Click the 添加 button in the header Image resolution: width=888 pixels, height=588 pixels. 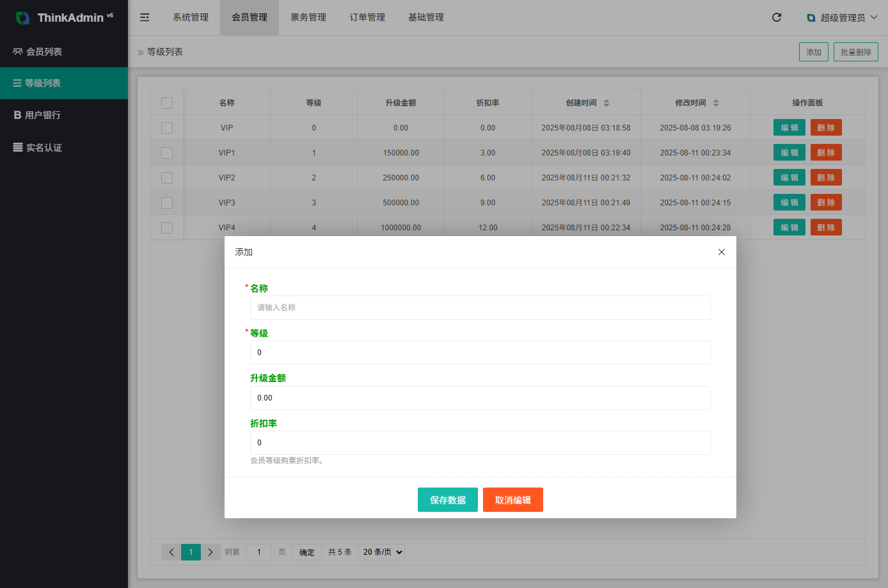click(814, 52)
